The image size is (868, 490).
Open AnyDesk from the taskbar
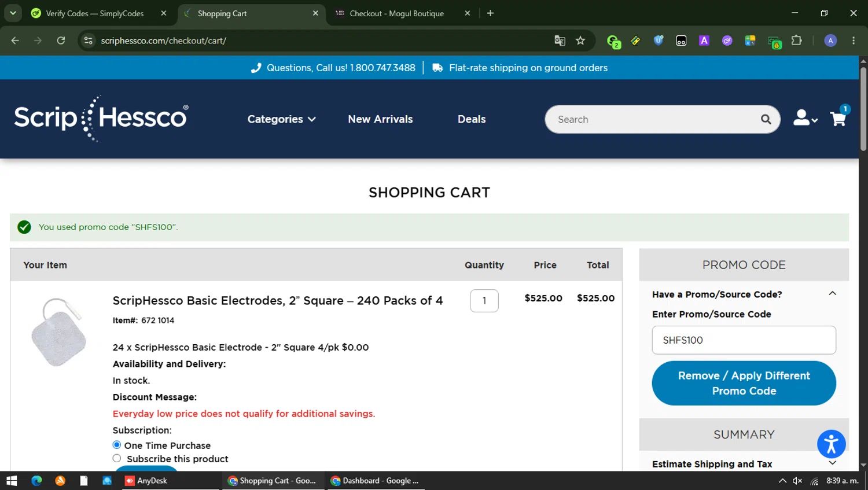146,481
